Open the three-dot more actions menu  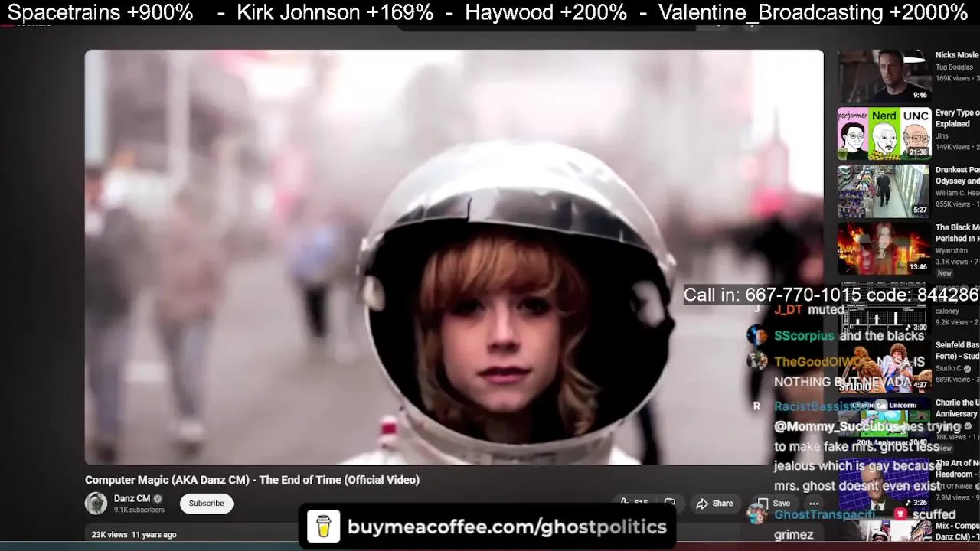(x=814, y=504)
